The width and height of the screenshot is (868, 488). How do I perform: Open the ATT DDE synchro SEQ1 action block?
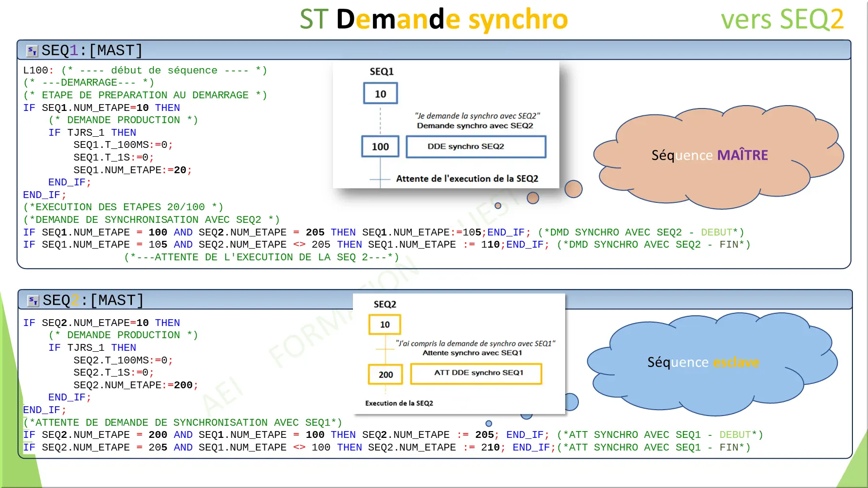(x=476, y=373)
